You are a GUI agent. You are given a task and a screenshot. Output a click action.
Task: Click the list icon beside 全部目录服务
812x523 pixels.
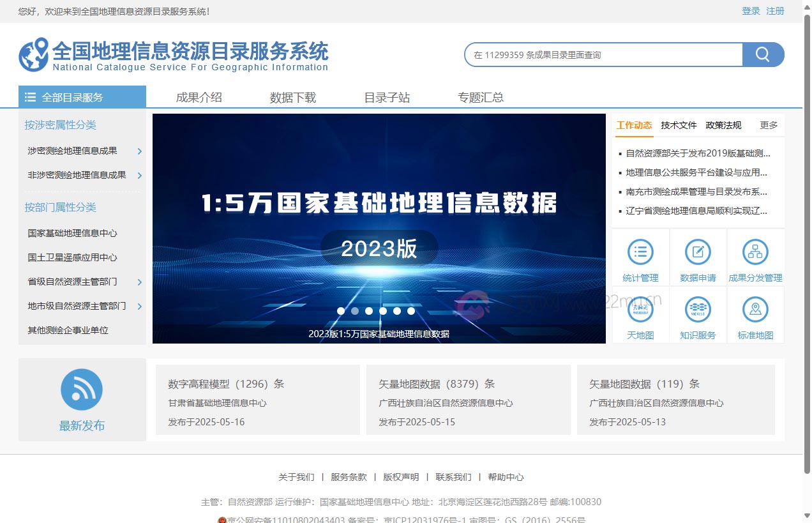[29, 96]
